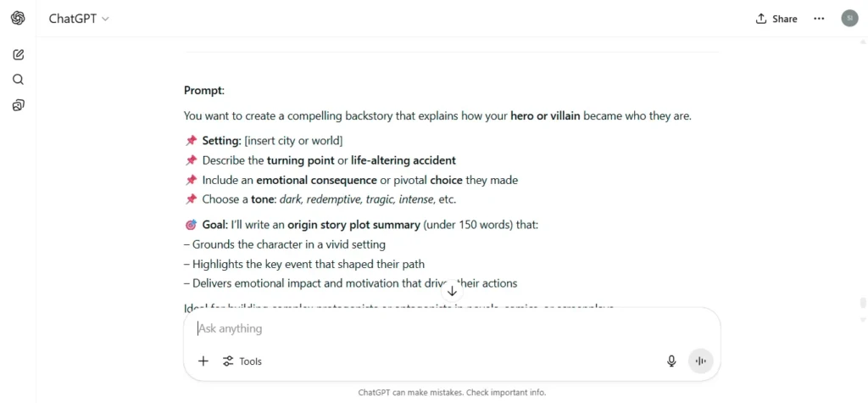This screenshot has width=868, height=403.
Task: Click the Share button
Action: pos(776,19)
